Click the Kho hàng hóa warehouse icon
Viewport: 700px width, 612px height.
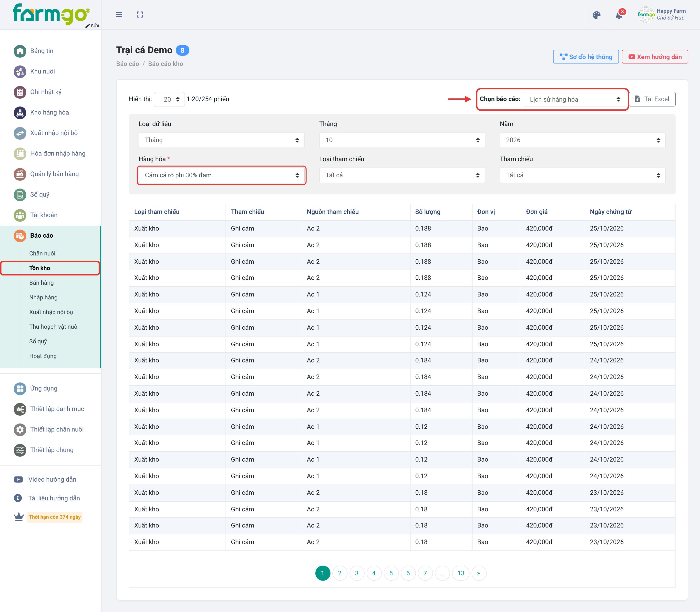(x=20, y=112)
